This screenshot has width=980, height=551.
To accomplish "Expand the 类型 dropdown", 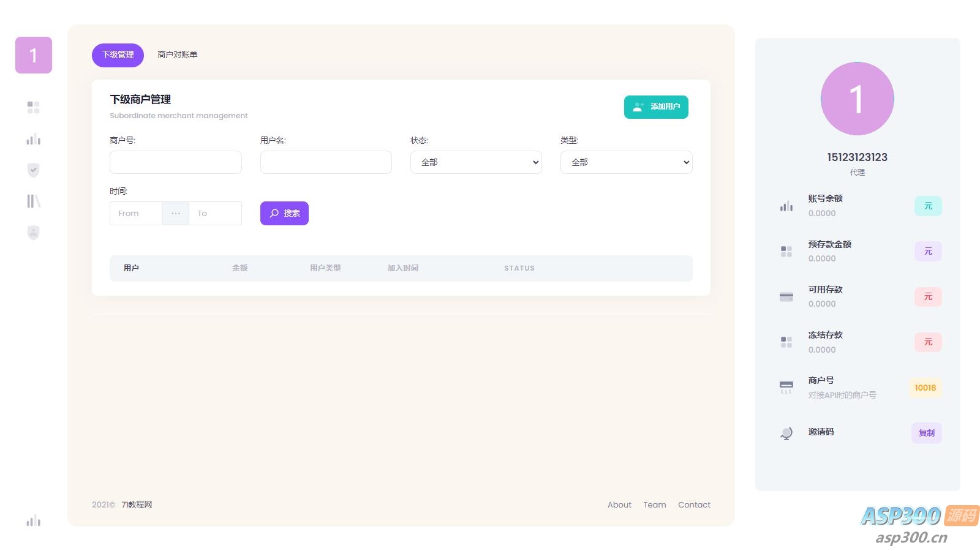I will click(626, 162).
